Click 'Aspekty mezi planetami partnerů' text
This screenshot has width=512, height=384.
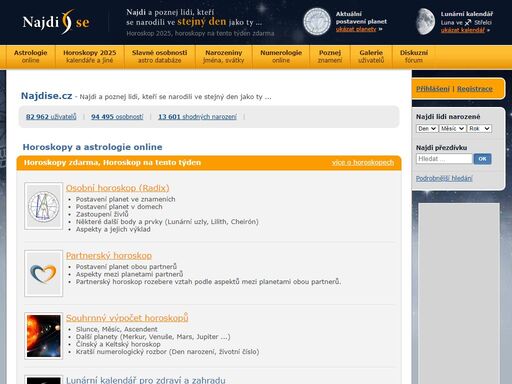click(129, 274)
